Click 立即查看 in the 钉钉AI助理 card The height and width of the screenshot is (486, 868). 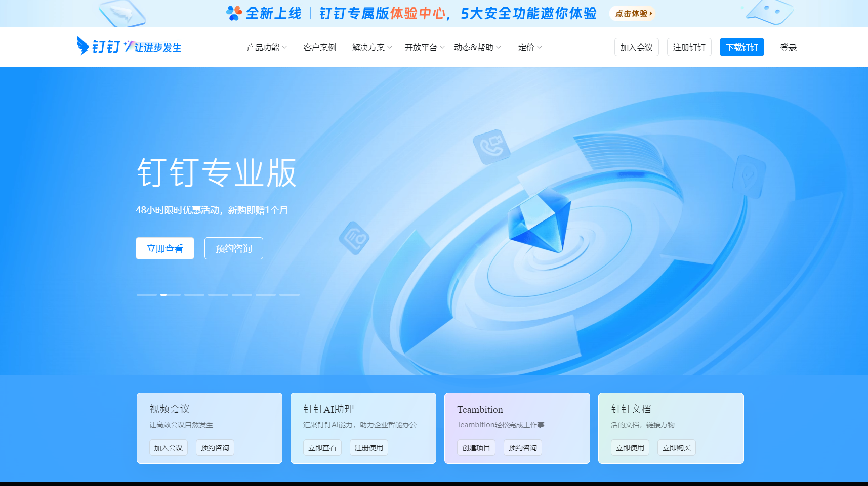tap(322, 448)
